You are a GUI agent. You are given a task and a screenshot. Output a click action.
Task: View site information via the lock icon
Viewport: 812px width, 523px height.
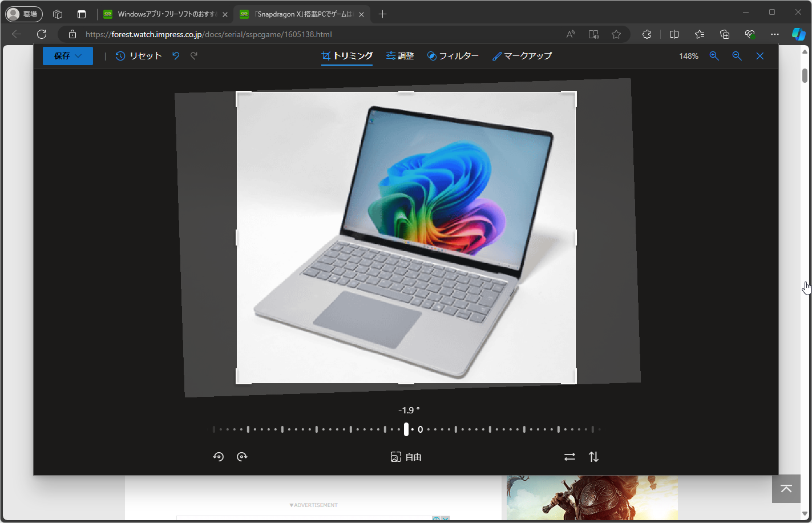72,34
